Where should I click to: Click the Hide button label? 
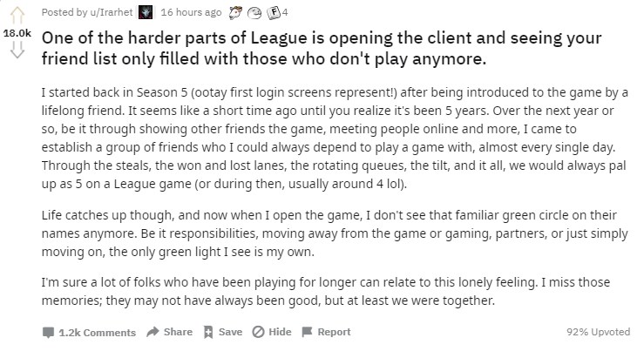280,332
